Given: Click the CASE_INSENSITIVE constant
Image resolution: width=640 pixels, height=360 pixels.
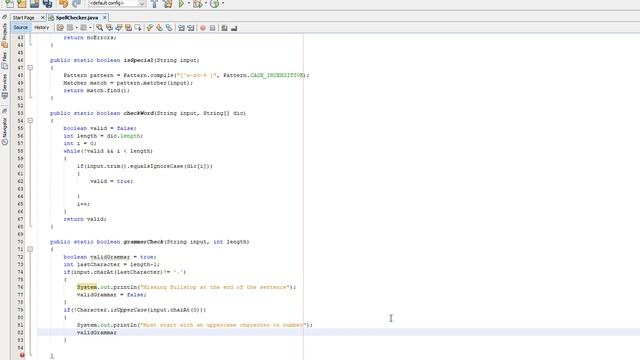Looking at the screenshot, I should [x=277, y=75].
